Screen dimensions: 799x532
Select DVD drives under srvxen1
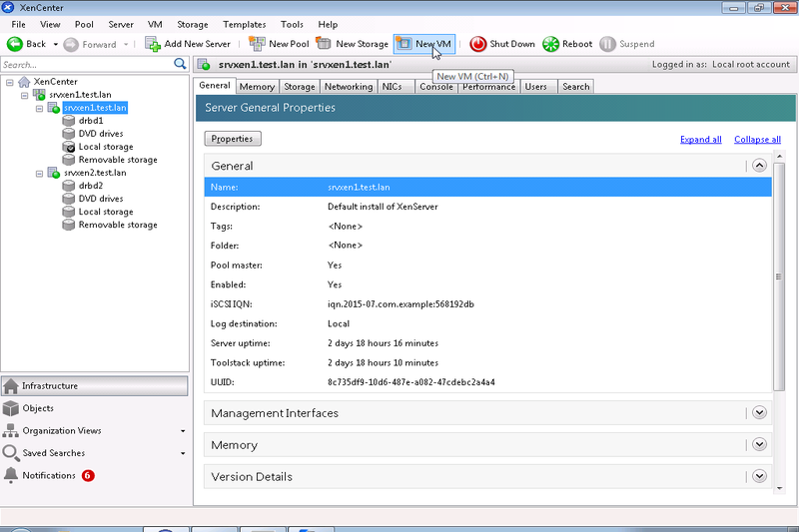click(101, 134)
